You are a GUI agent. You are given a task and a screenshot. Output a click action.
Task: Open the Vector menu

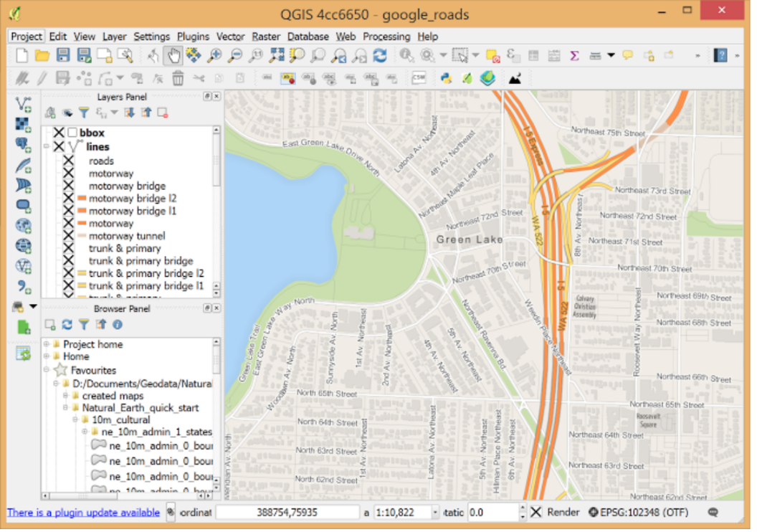230,37
